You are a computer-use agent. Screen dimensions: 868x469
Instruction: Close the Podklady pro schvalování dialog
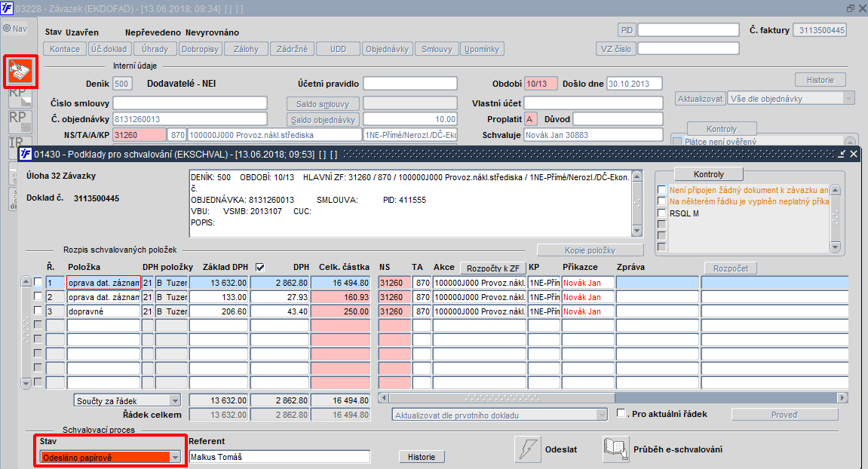coord(854,155)
